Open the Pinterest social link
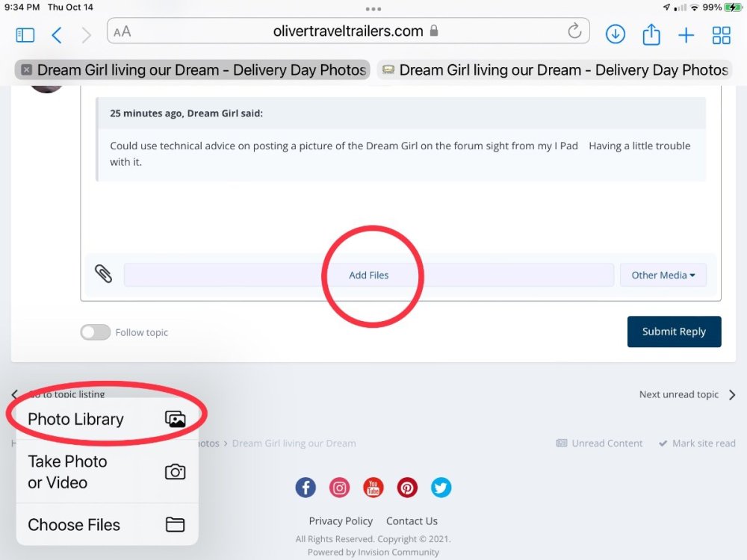The height and width of the screenshot is (560, 747). click(x=407, y=488)
